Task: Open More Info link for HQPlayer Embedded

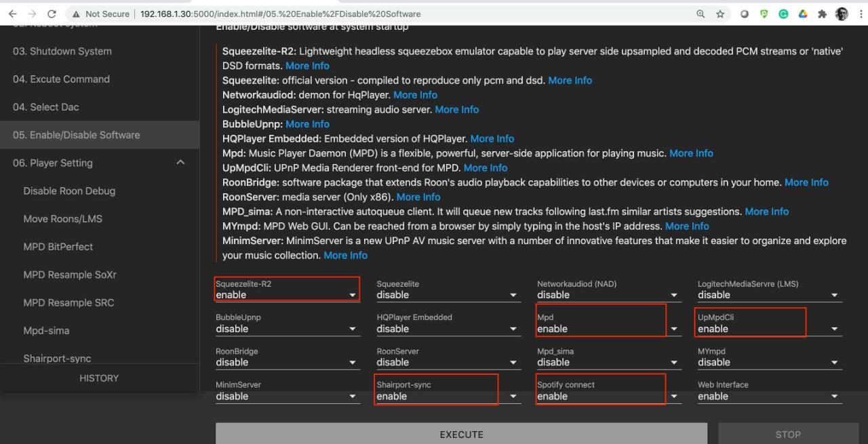Action: click(492, 138)
